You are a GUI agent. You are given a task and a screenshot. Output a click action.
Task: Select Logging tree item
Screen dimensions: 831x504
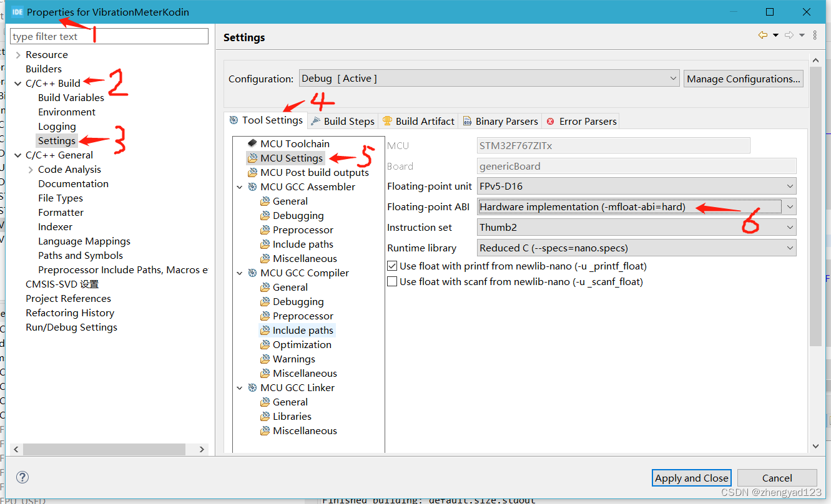[x=57, y=126]
